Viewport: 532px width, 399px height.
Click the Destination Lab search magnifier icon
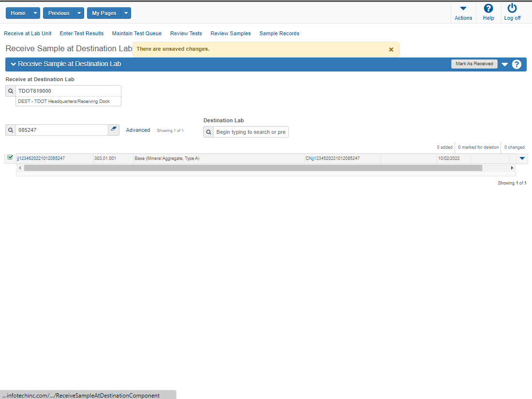208,132
